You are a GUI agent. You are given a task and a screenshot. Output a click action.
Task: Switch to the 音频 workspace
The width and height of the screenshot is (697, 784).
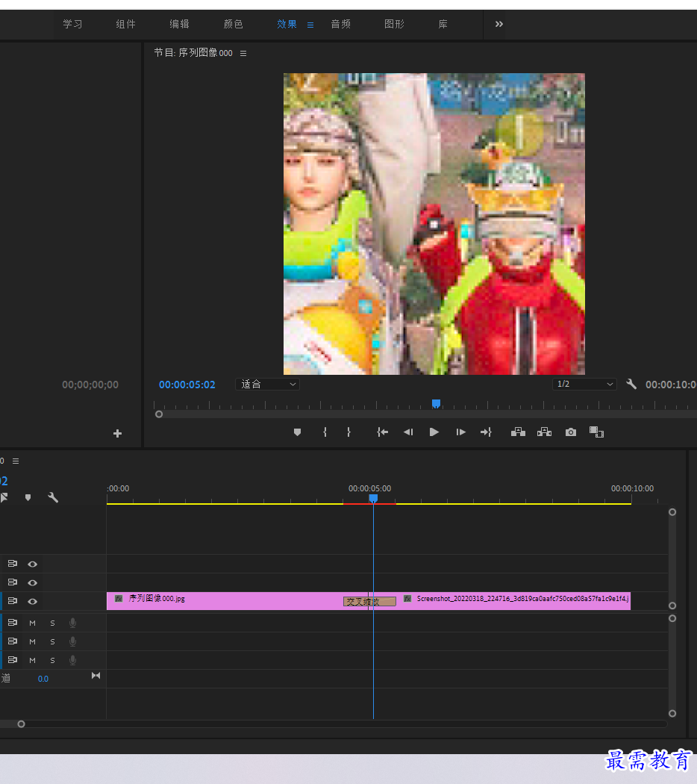tap(341, 24)
